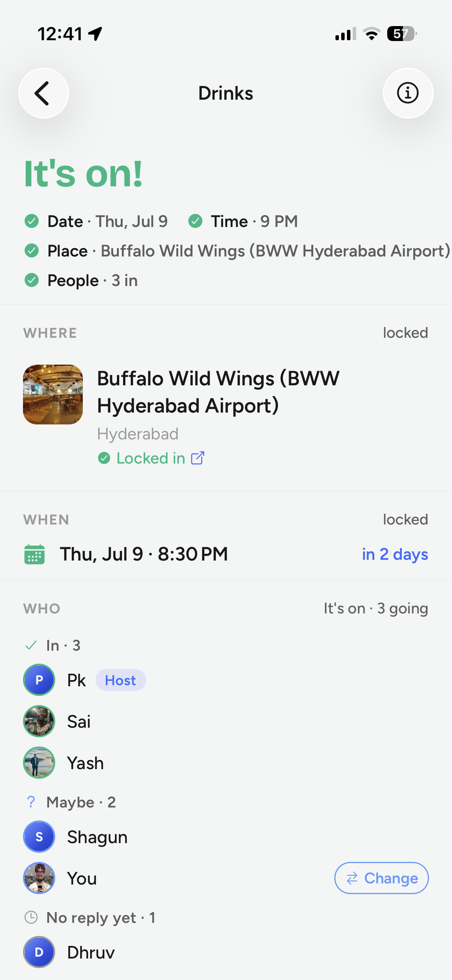Tap Dhruv's avatar icon

tap(39, 952)
